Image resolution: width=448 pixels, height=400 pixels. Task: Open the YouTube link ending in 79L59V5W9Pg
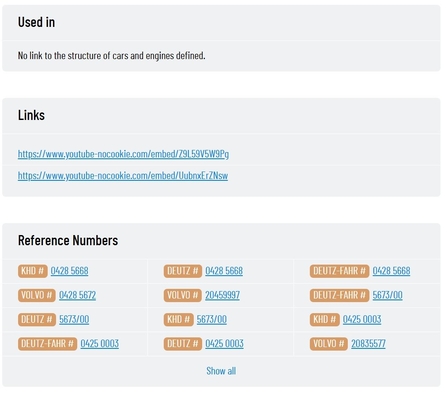[123, 154]
